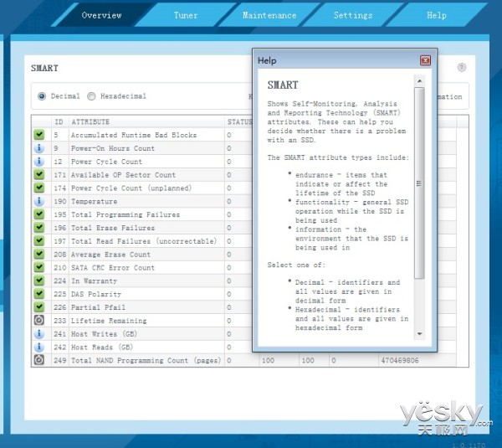Click the green check icon for In Warranty

(x=39, y=281)
